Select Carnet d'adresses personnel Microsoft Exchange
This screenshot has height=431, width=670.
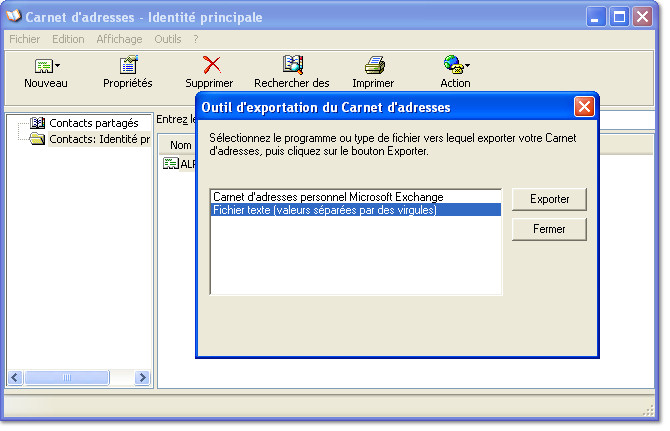coord(356,197)
